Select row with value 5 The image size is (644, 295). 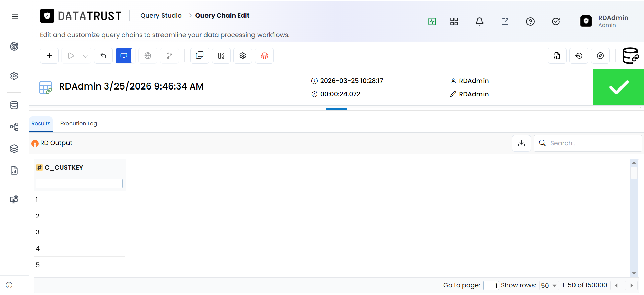tap(79, 265)
